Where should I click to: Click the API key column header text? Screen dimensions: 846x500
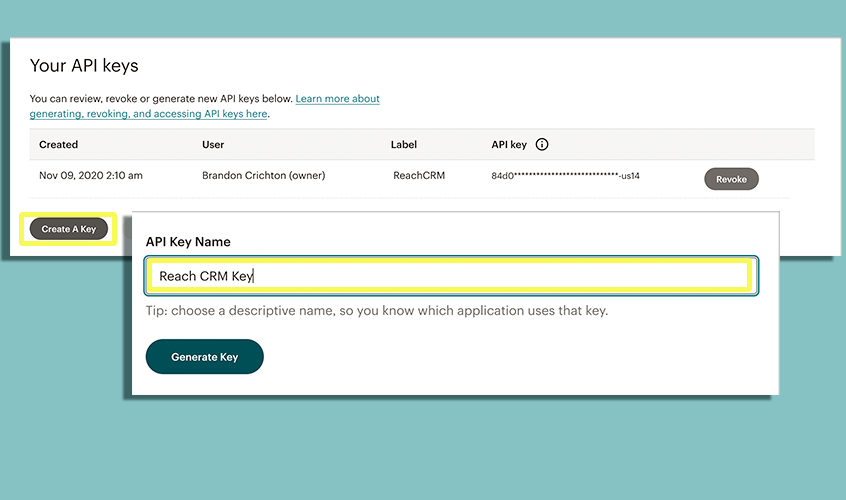(508, 145)
